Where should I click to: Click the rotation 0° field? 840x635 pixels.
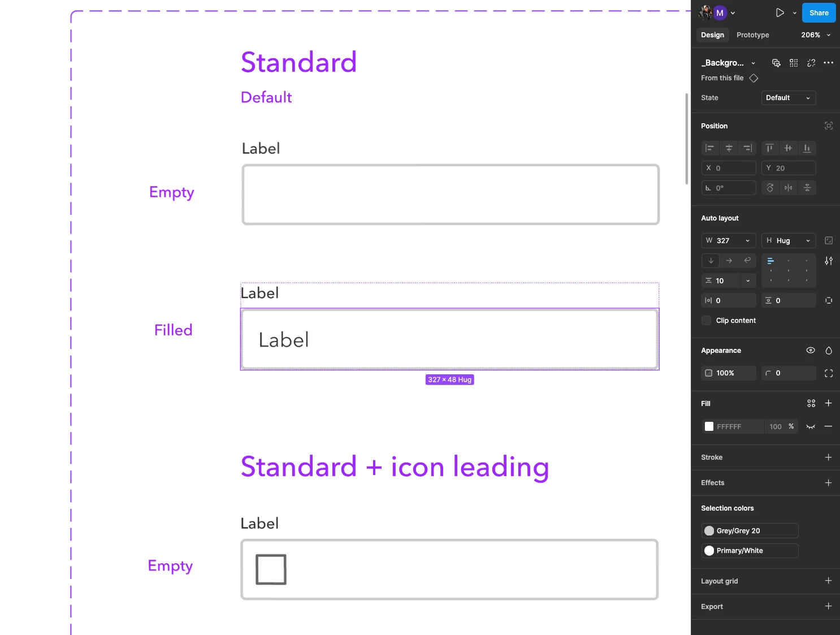pos(729,188)
